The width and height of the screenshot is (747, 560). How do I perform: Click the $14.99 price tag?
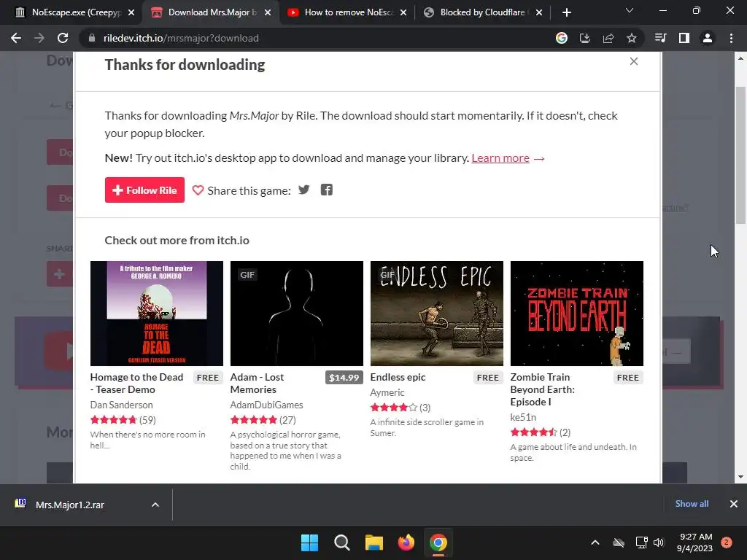pos(344,378)
